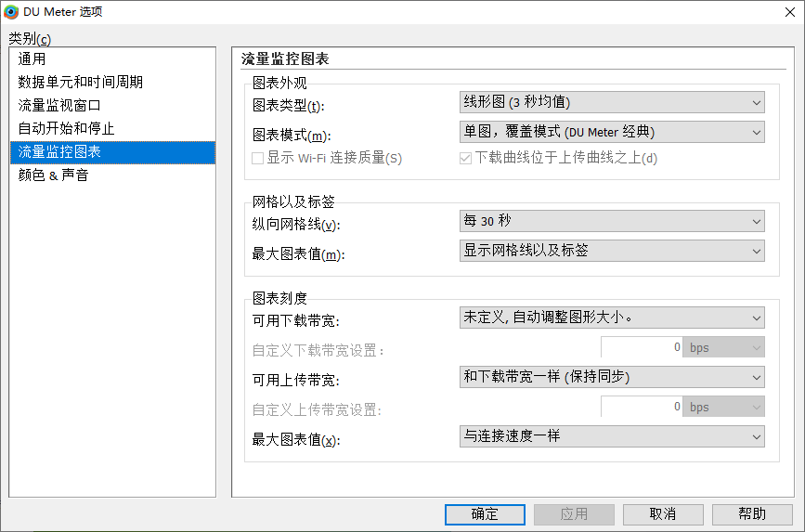The height and width of the screenshot is (532, 805).
Task: Close the DU Meter 选项 dialog
Action: 790,12
